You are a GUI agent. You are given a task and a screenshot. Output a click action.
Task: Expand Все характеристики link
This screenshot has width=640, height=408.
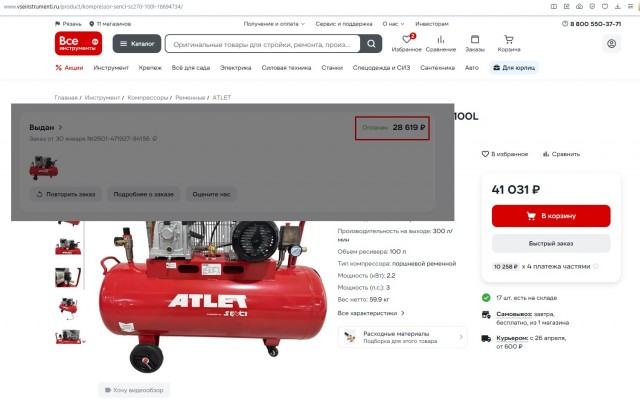(x=371, y=313)
